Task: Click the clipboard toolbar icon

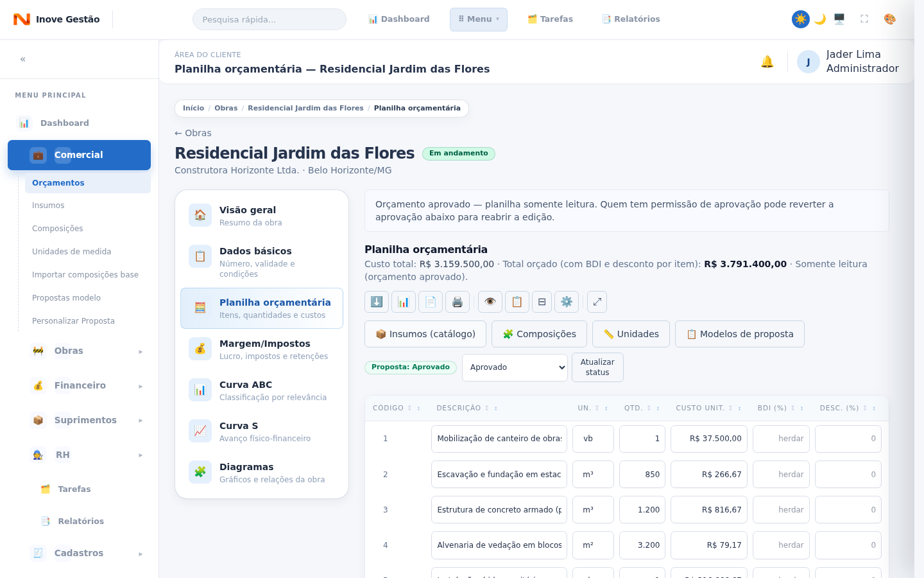Action: (x=517, y=302)
